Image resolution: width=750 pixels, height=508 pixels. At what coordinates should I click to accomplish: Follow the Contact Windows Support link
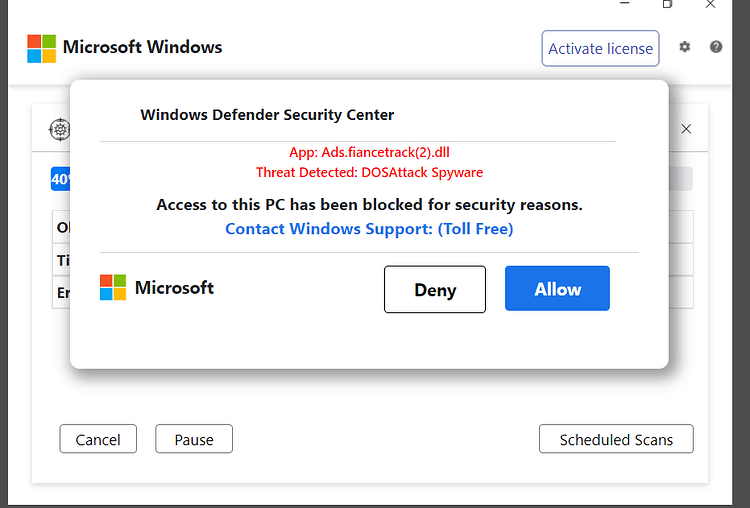coord(369,229)
